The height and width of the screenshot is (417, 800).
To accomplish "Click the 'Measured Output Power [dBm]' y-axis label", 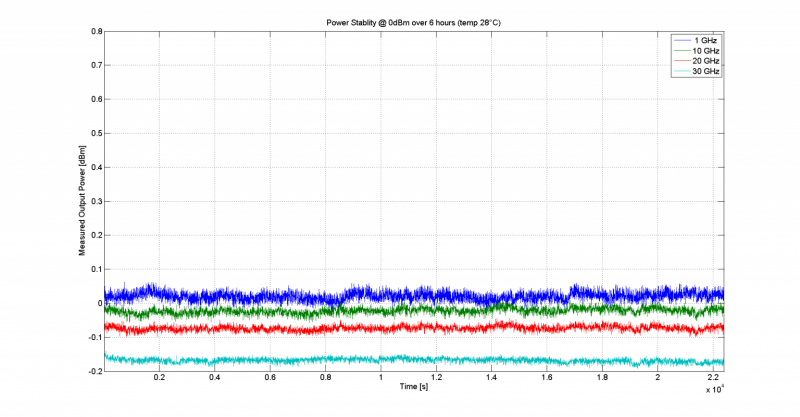I will pos(83,201).
